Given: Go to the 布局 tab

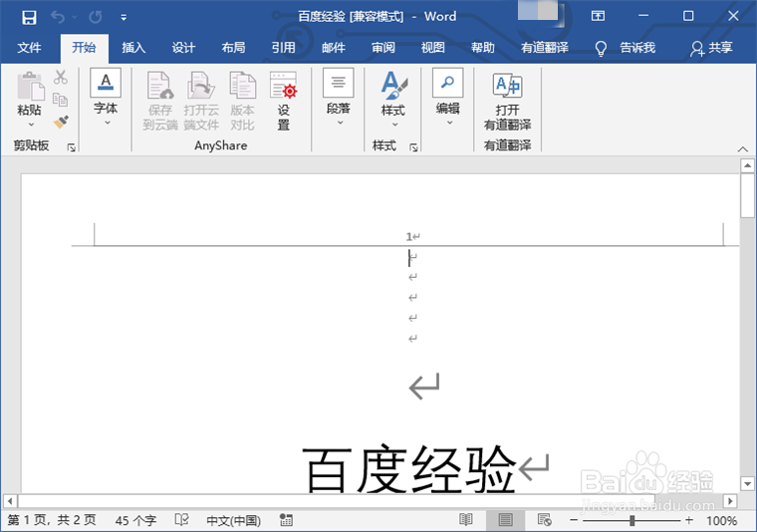Looking at the screenshot, I should [233, 47].
